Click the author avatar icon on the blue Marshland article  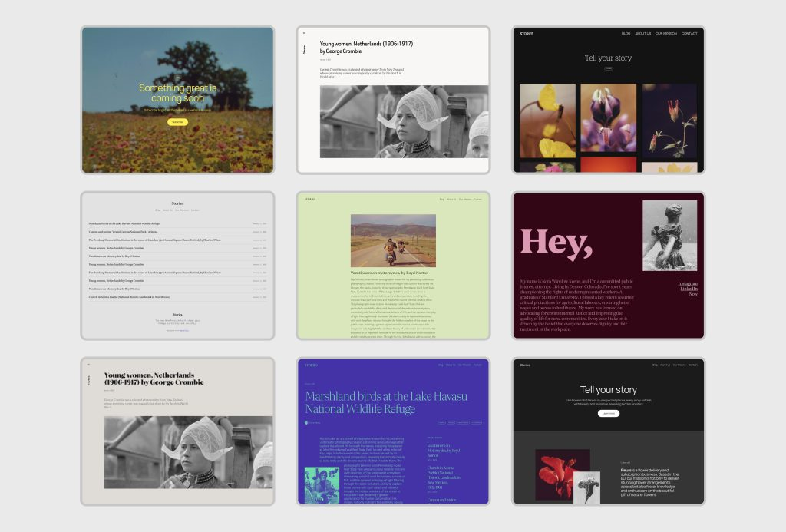(x=306, y=422)
